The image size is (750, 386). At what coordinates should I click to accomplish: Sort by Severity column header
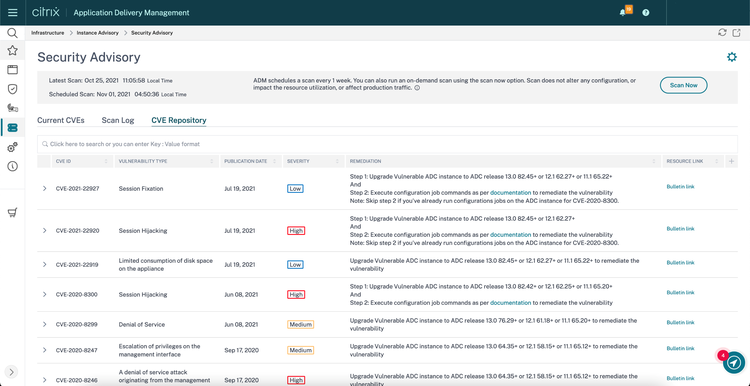tap(313, 162)
